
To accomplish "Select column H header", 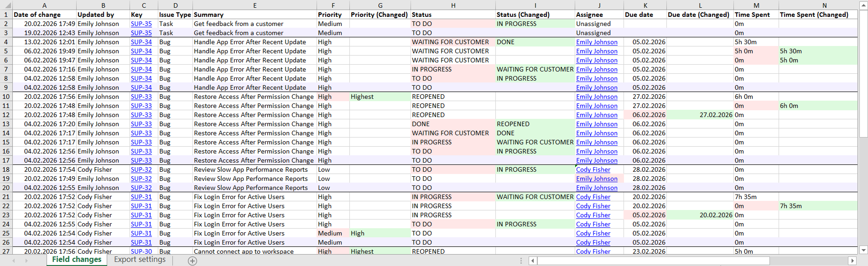I will (453, 5).
